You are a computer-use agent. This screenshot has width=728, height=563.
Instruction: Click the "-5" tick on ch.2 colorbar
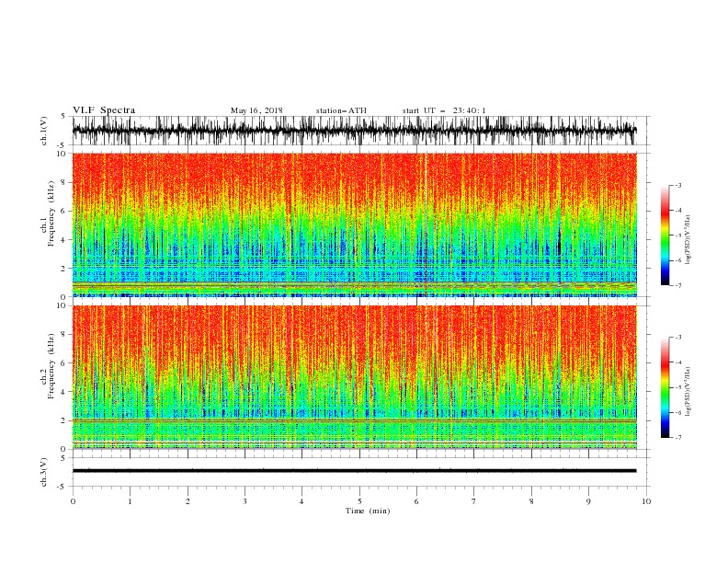tap(677, 387)
